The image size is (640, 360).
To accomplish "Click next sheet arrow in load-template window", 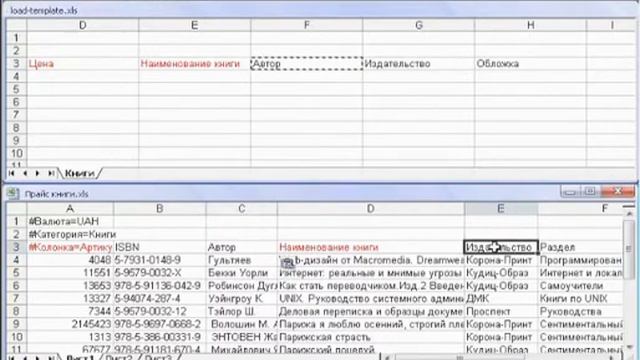I will [38, 173].
